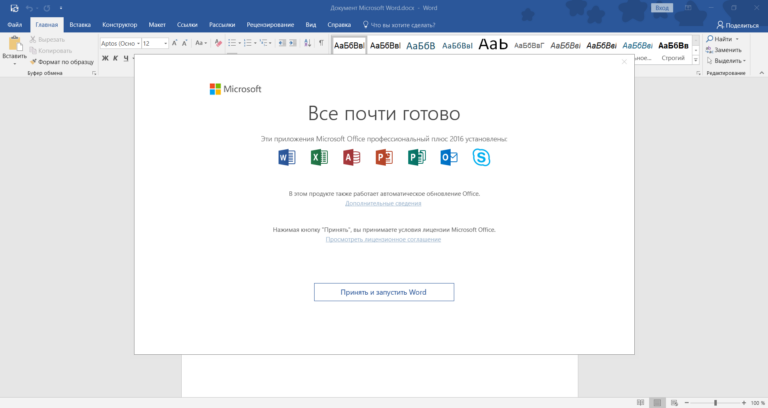Viewport: 768px width, 408px height.
Task: Click the sort A-Z icon
Action: (308, 43)
